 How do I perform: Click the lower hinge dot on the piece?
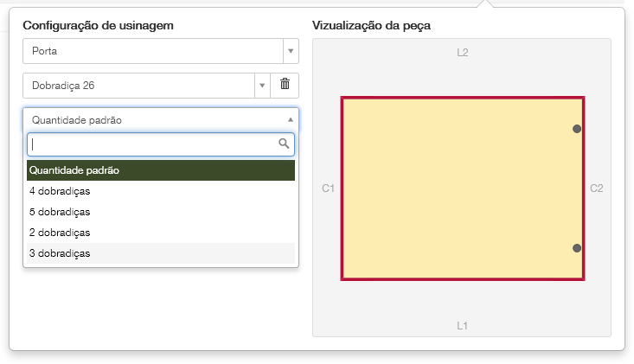tap(577, 248)
